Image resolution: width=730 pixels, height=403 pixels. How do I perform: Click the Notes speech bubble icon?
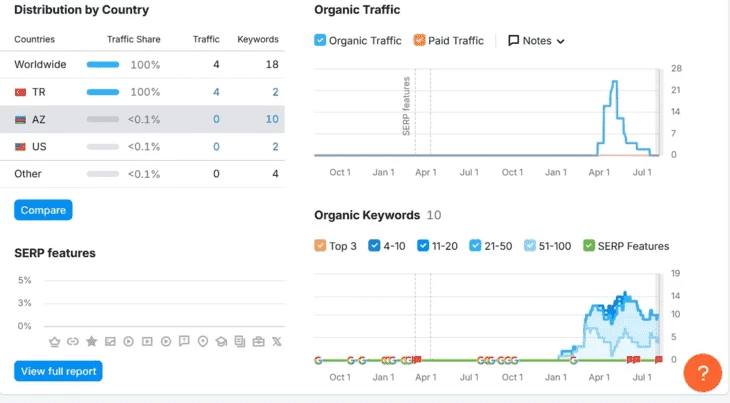pyautogui.click(x=514, y=40)
